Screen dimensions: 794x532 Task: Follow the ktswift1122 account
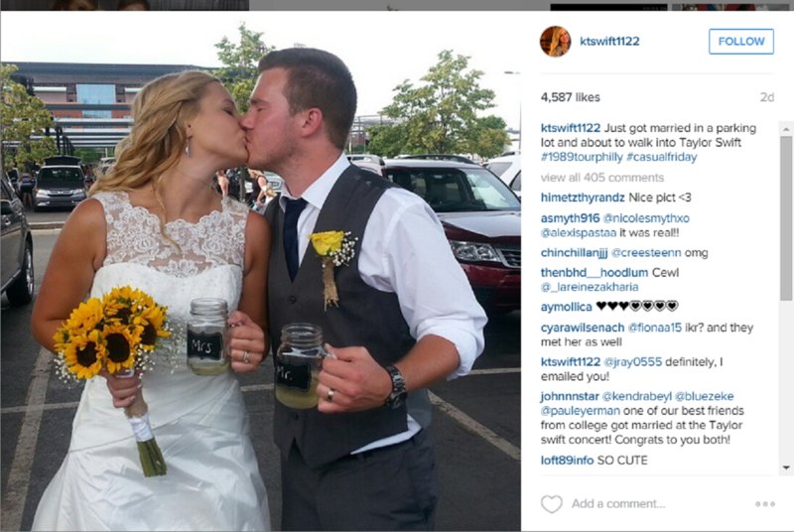coord(741,42)
